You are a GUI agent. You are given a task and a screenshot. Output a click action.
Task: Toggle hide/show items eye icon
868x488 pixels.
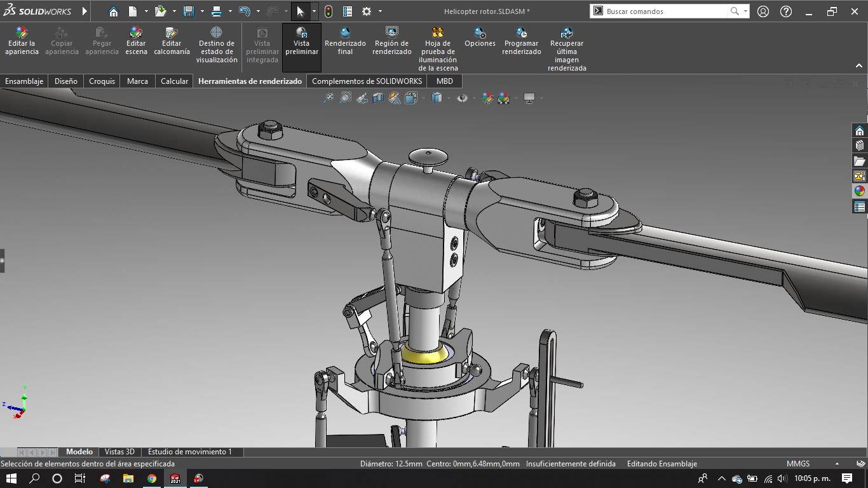(x=463, y=98)
